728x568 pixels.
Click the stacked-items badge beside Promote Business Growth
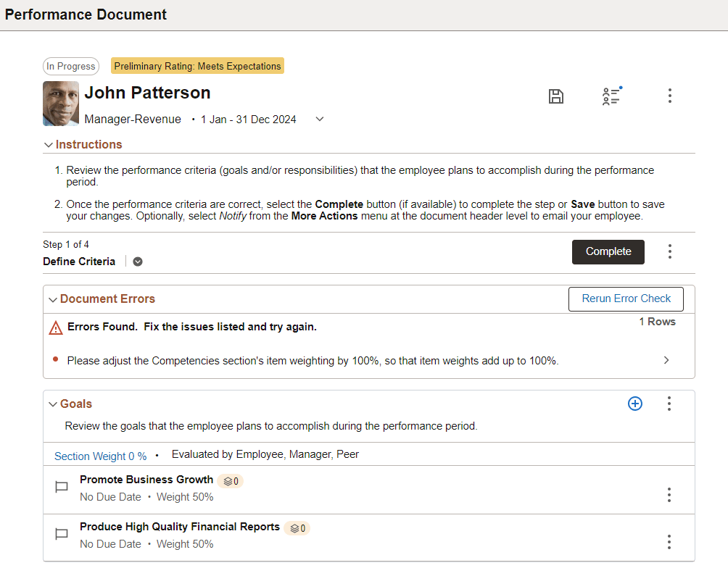tap(230, 480)
